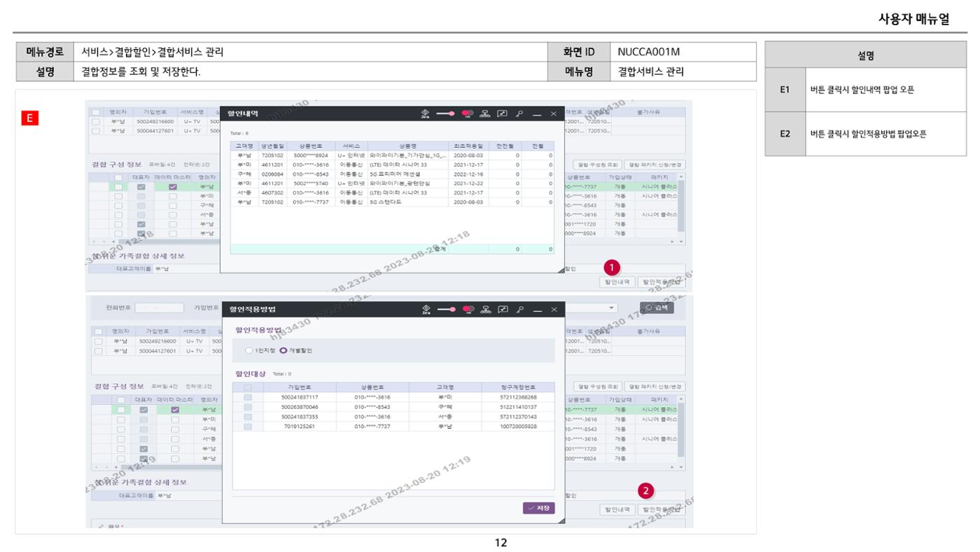Click the magnifier icon in 할인적용방법 popup header
Image resolution: width=980 pixels, height=552 pixels.
point(519,309)
